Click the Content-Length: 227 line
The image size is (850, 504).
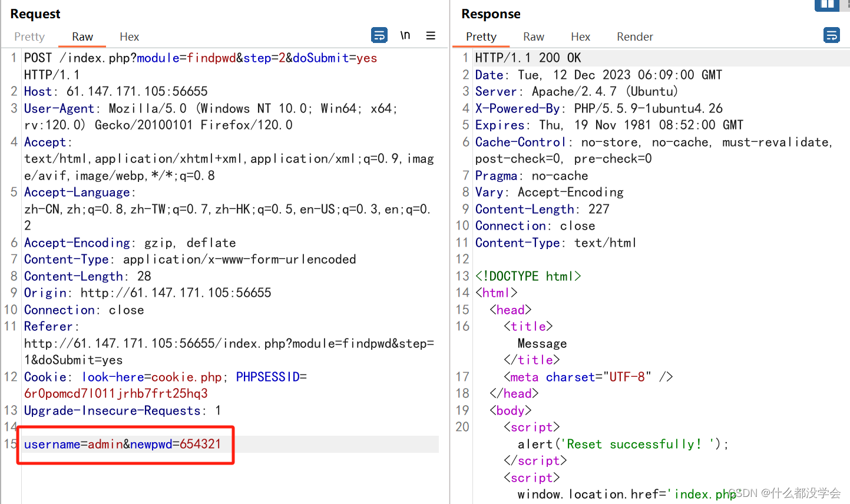[x=542, y=209]
